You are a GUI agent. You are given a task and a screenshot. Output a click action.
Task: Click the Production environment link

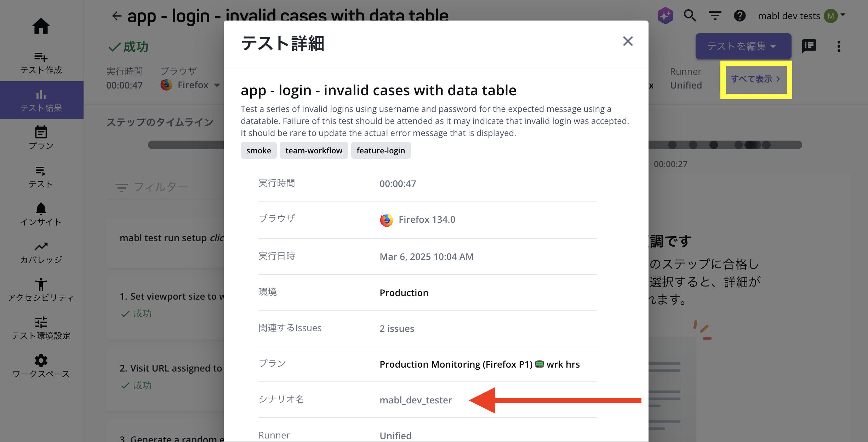click(x=404, y=293)
